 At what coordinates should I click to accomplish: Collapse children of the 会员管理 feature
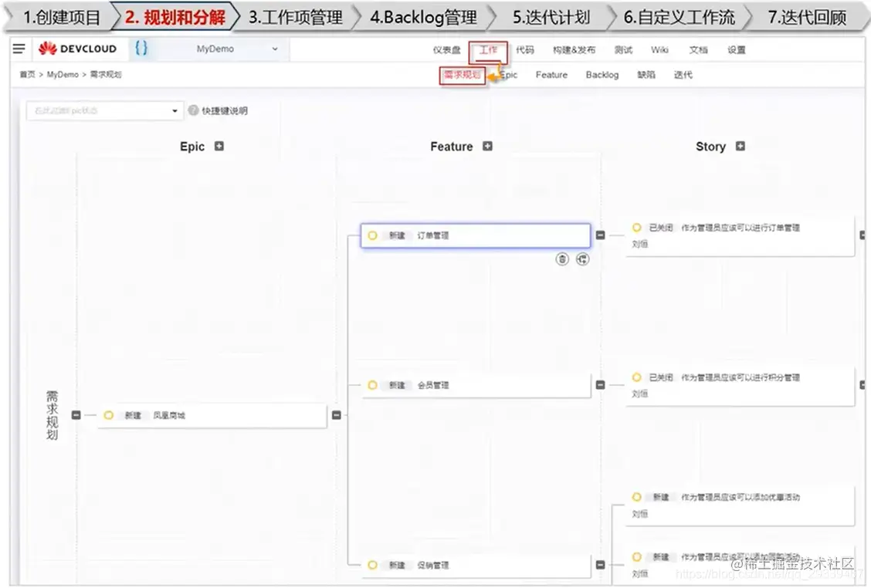coord(600,385)
